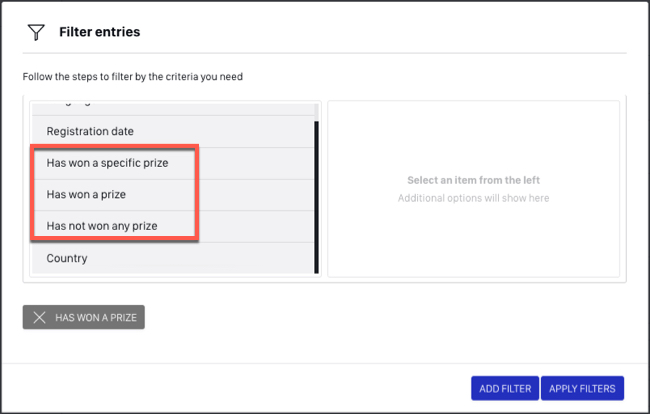Click the criteria list scrollbar thumb
The height and width of the screenshot is (414, 650).
point(316,197)
